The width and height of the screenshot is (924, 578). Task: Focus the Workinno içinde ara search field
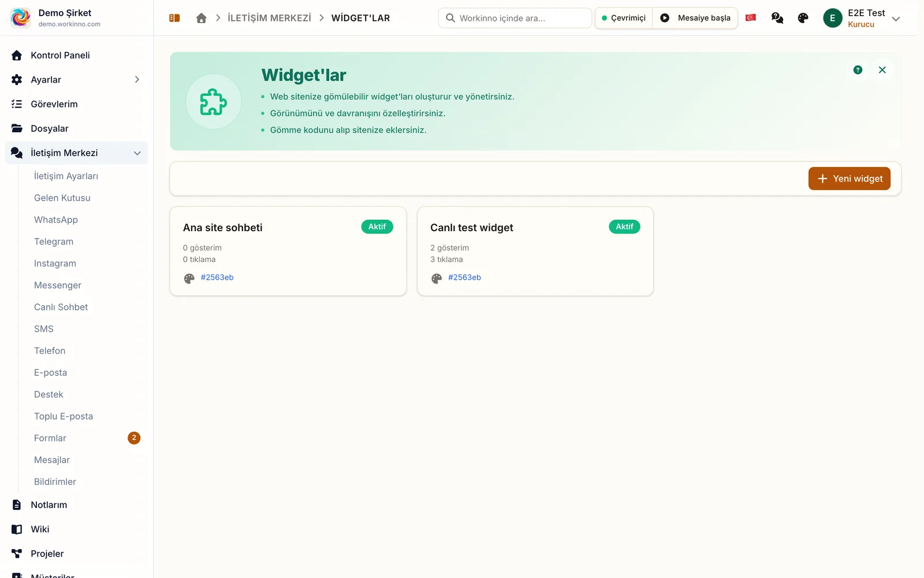coord(515,18)
